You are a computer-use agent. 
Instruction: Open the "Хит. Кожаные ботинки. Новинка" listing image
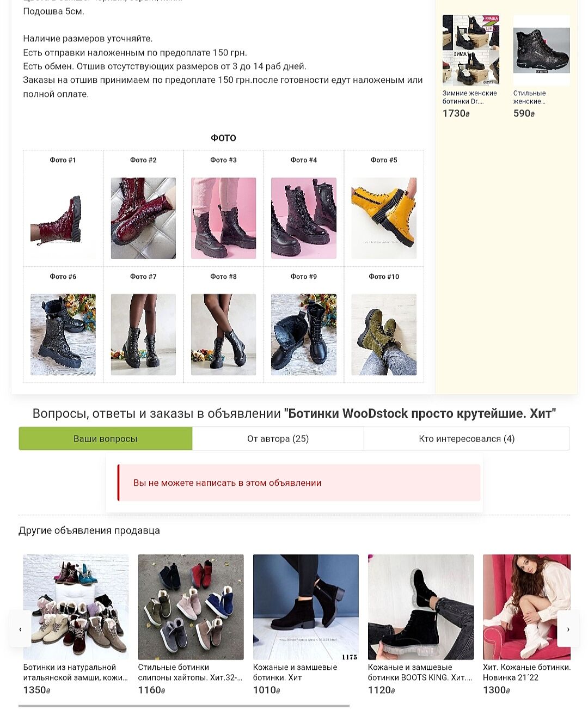[x=526, y=607]
